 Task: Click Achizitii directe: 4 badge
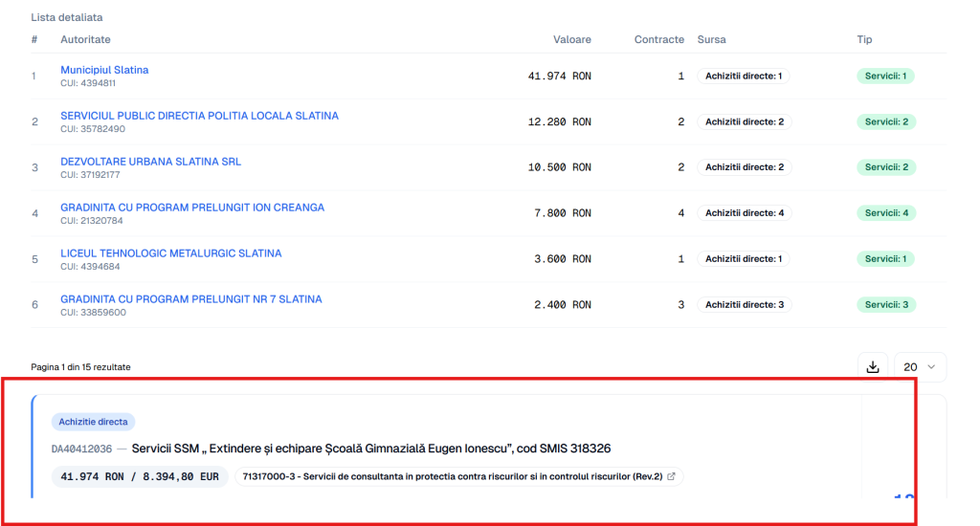click(745, 213)
